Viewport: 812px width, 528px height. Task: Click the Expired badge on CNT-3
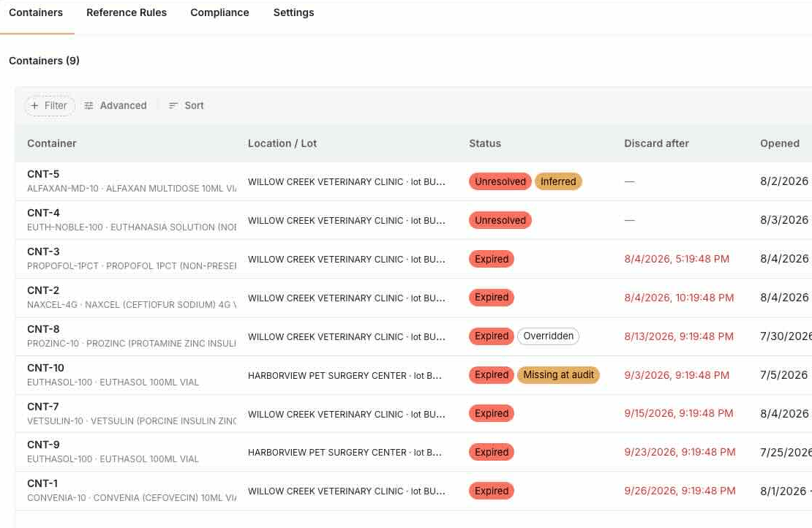point(492,259)
